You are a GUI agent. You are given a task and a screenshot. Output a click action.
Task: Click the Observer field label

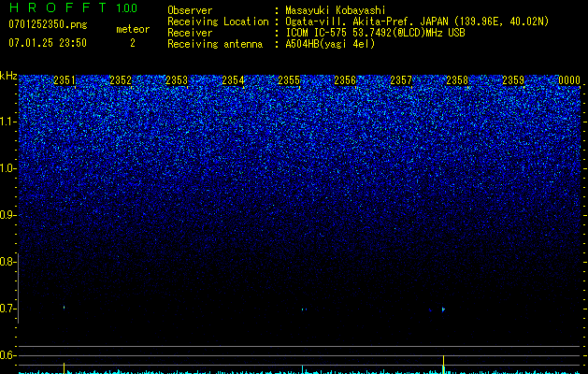pyautogui.click(x=190, y=10)
